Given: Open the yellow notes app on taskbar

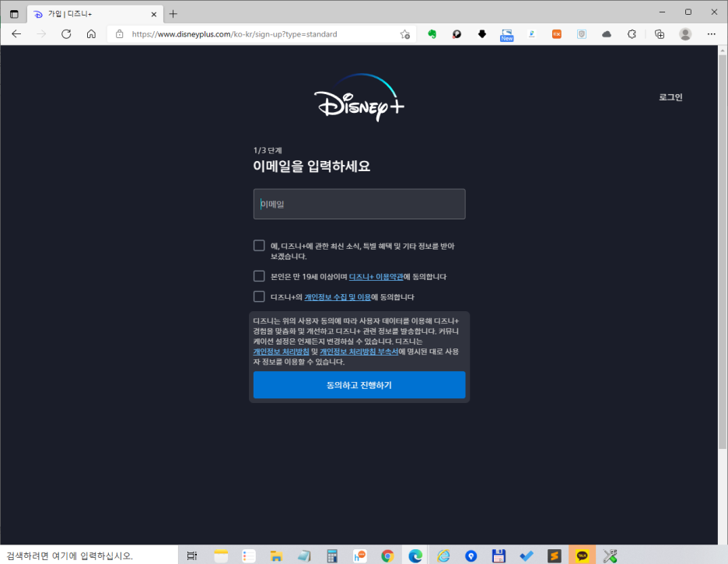Looking at the screenshot, I should coord(221,555).
